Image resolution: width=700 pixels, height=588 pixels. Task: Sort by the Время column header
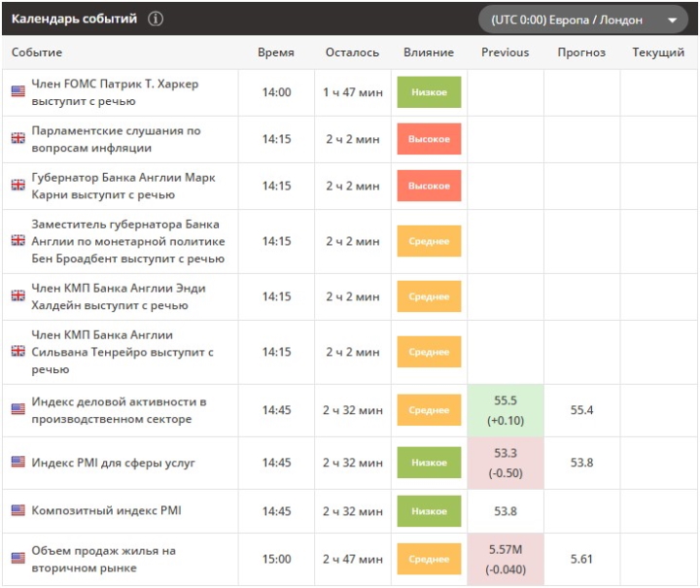(x=276, y=52)
